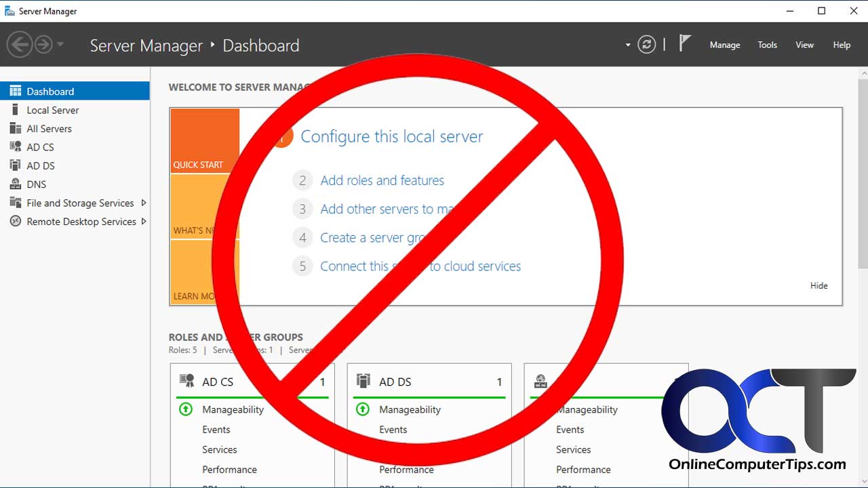Image resolution: width=868 pixels, height=488 pixels.
Task: Select Dashboard in the sidebar
Action: [x=75, y=91]
